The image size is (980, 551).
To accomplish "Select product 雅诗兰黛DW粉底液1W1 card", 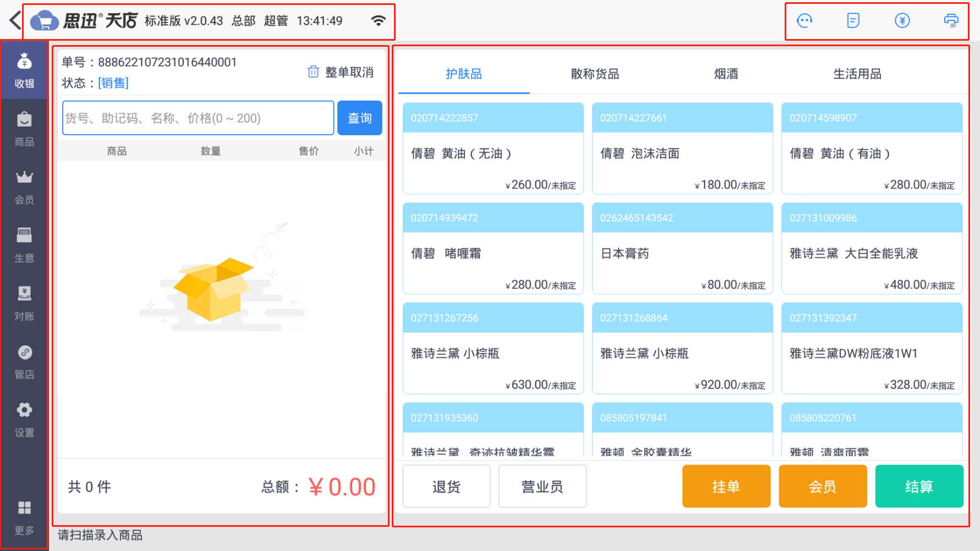I will point(872,349).
